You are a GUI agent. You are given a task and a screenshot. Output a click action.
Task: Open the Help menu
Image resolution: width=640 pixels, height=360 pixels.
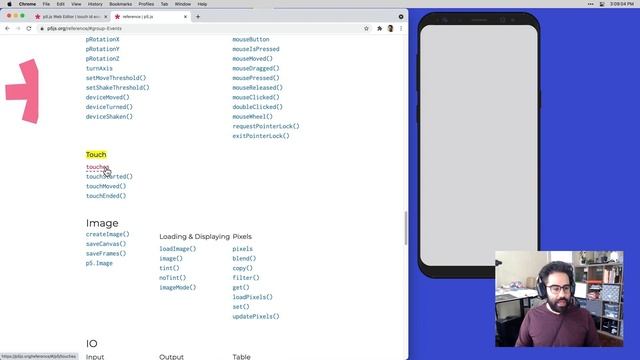tap(202, 4)
